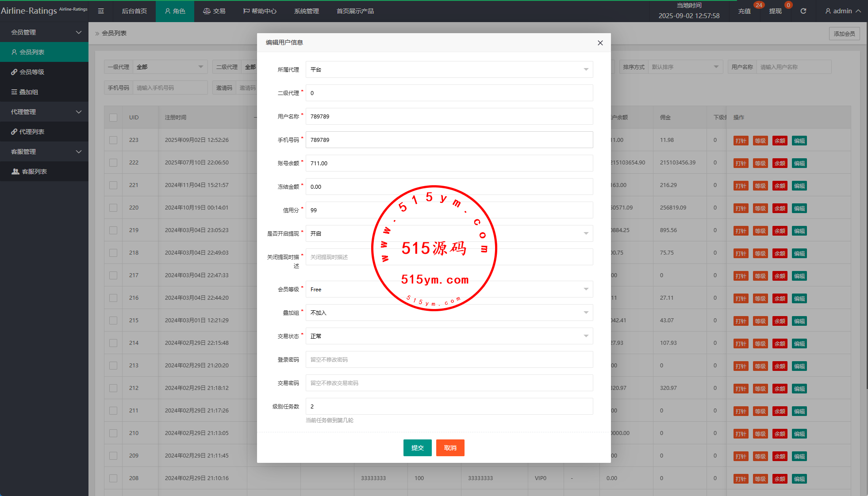
Task: Open the 所属代理 dropdown
Action: [x=449, y=69]
